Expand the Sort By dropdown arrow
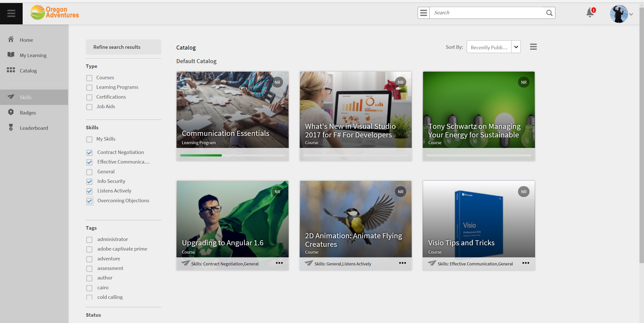This screenshot has width=644, height=323. [x=516, y=47]
